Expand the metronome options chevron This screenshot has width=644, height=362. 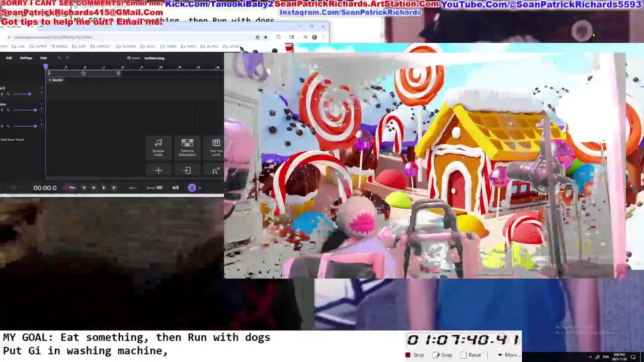200,188
